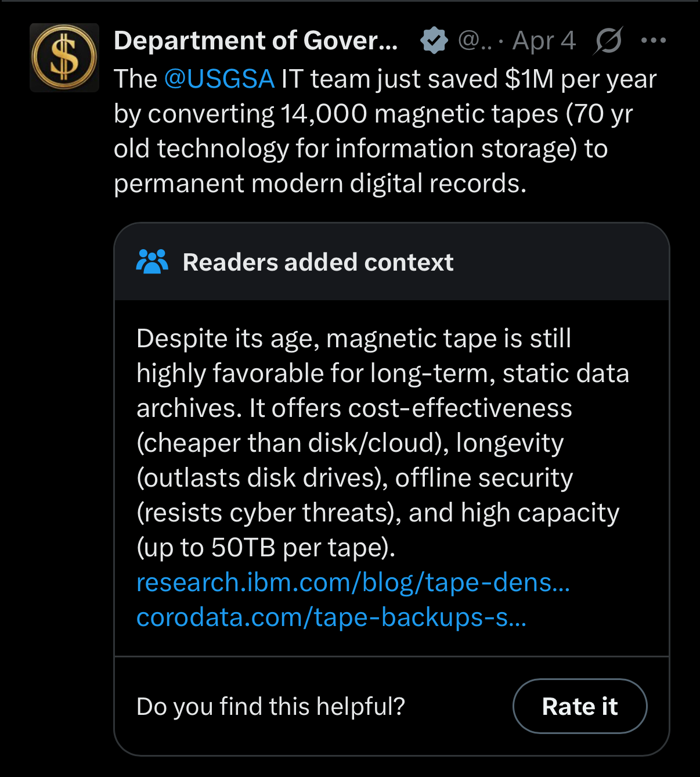Click the Readers people group icon
The image size is (700, 777).
point(152,262)
